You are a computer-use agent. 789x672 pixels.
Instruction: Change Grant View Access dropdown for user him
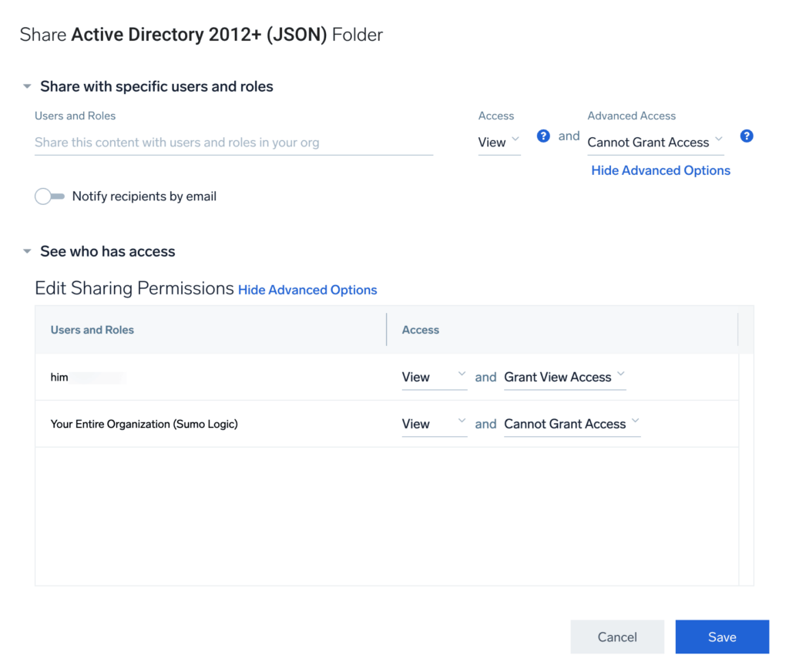565,377
